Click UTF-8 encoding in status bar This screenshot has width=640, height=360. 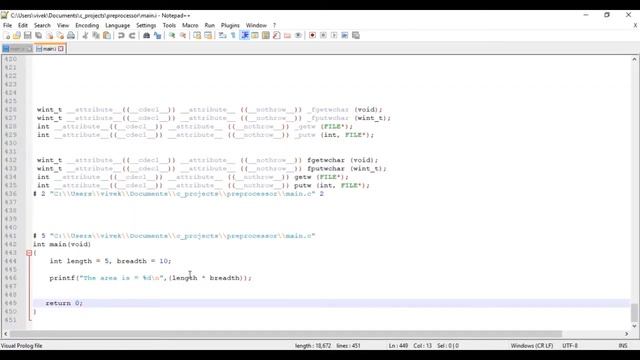tap(570, 346)
